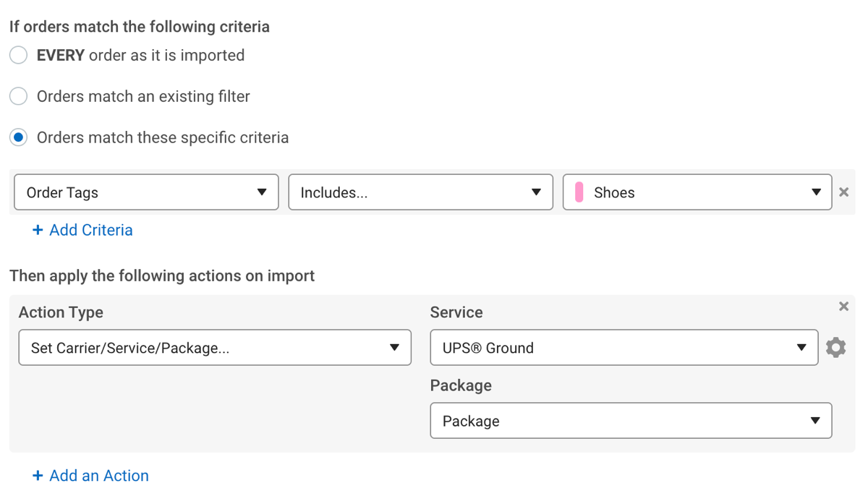868x496 pixels.
Task: Open the Includes condition selector
Action: tap(420, 192)
